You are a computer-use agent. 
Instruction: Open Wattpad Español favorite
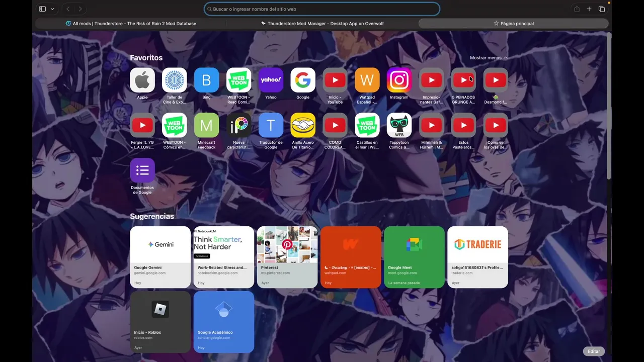pyautogui.click(x=367, y=80)
